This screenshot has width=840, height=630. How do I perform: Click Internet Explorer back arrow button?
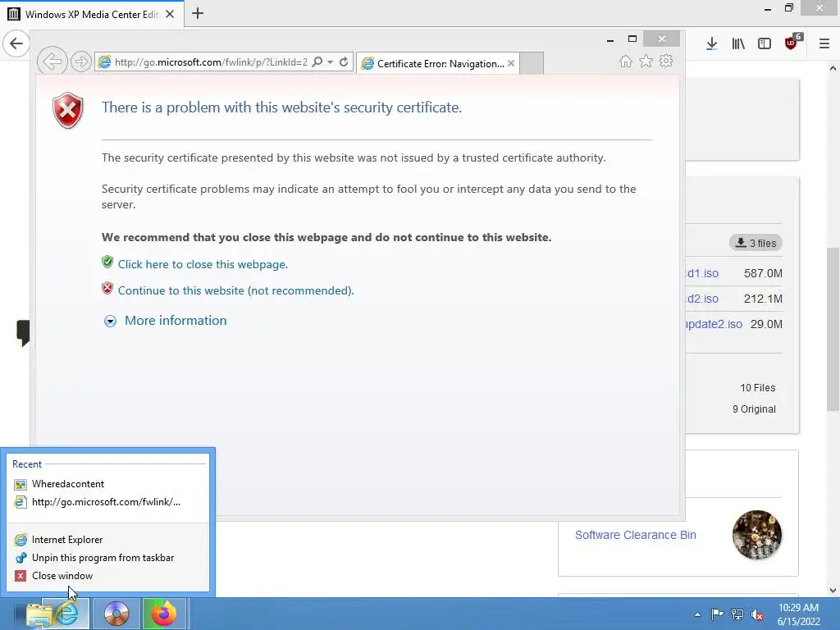pyautogui.click(x=52, y=62)
